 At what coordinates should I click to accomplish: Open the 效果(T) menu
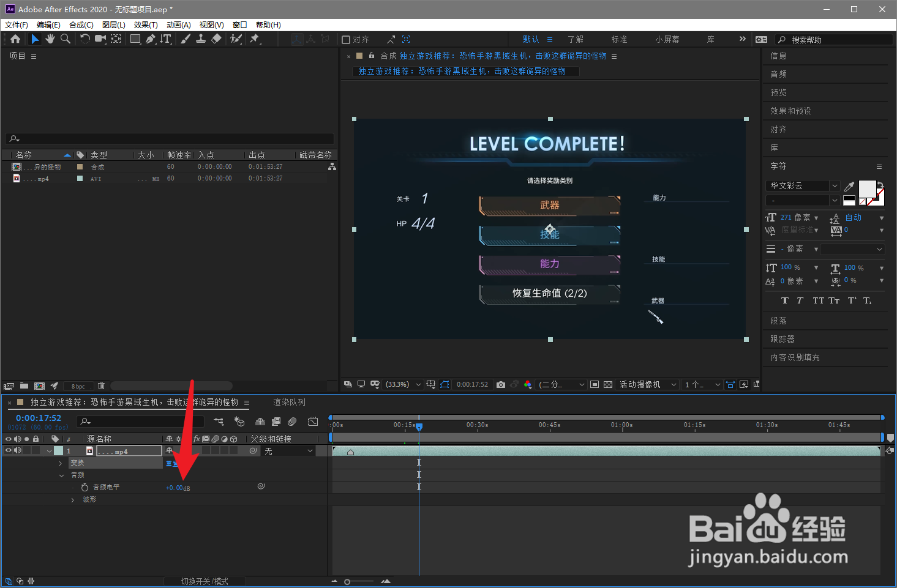point(146,25)
